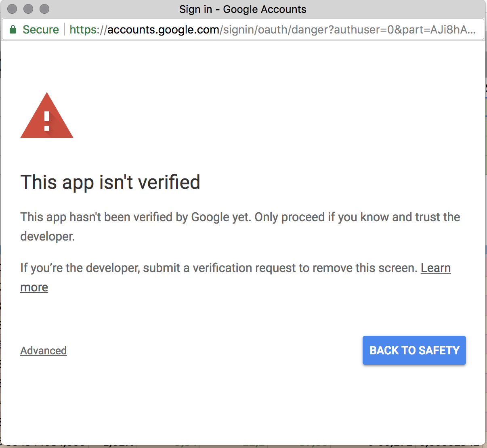The image size is (487, 448).
Task: Click the text about submitting a verification request
Action: click(219, 268)
